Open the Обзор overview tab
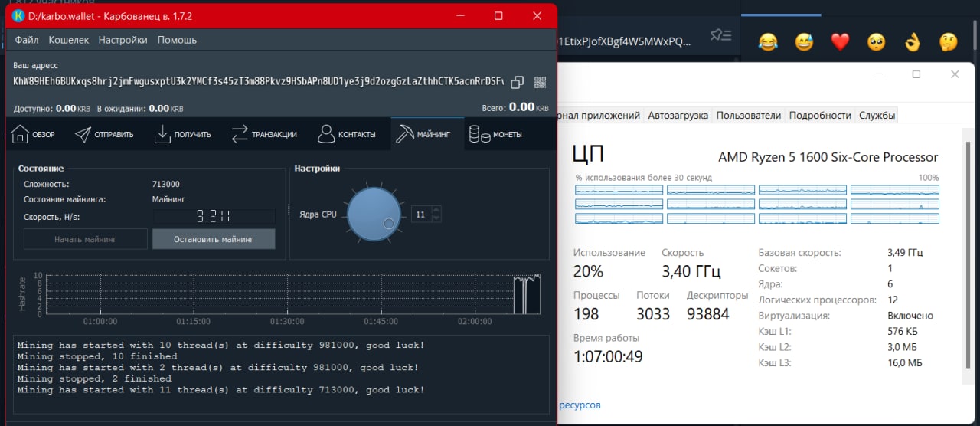The height and width of the screenshot is (426, 980). point(34,134)
